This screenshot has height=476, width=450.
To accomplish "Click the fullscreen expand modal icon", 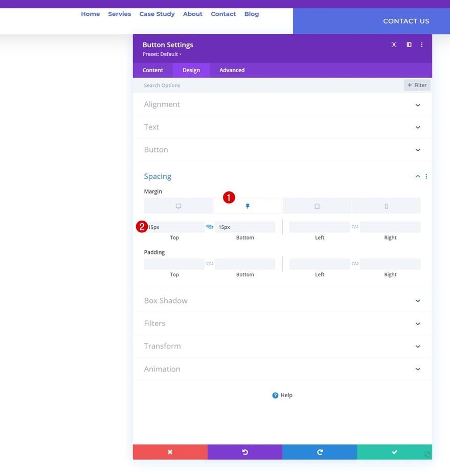I will click(x=394, y=45).
